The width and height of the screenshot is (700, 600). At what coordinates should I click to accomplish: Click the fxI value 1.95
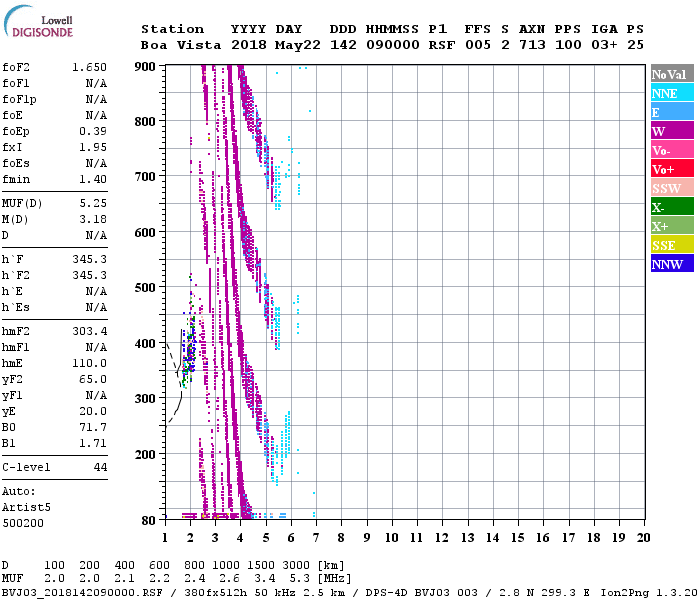pyautogui.click(x=93, y=147)
